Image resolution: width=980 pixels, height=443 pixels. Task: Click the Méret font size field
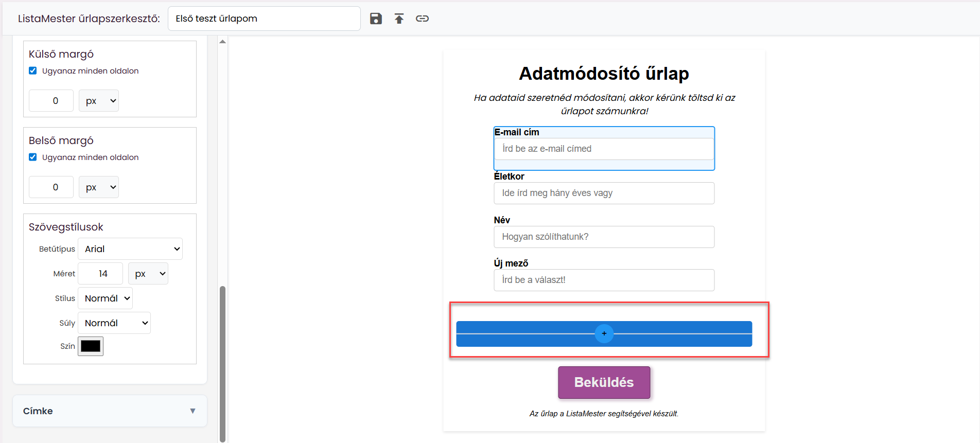[100, 274]
